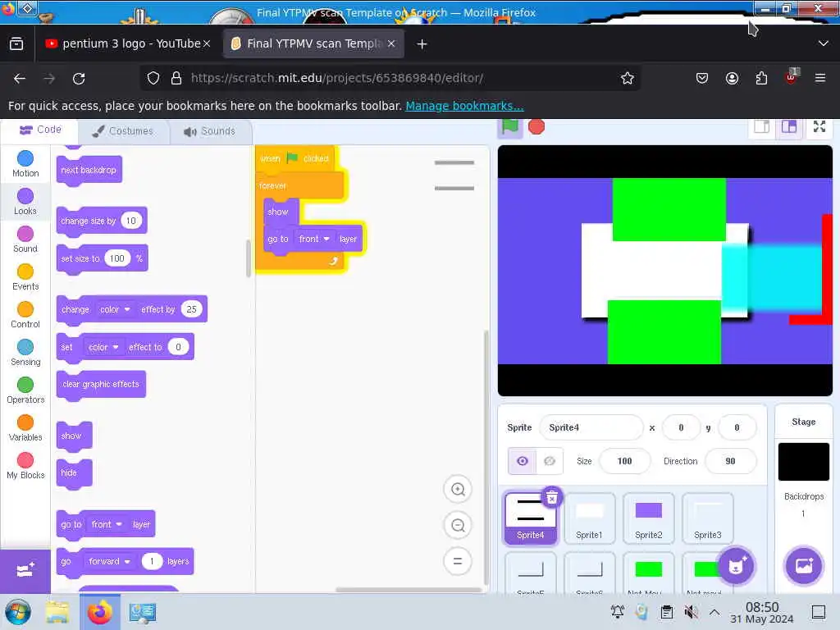Select the Sound block category
This screenshot has height=630, width=840.
[x=25, y=240]
